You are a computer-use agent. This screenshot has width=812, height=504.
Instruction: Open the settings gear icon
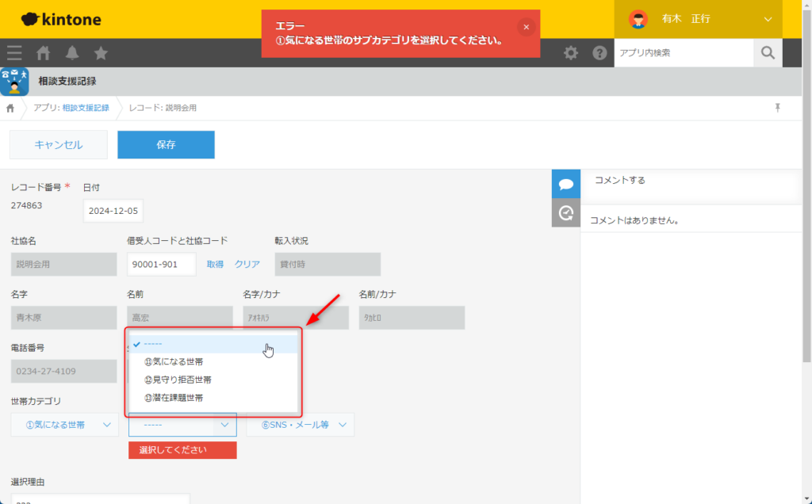click(x=570, y=53)
